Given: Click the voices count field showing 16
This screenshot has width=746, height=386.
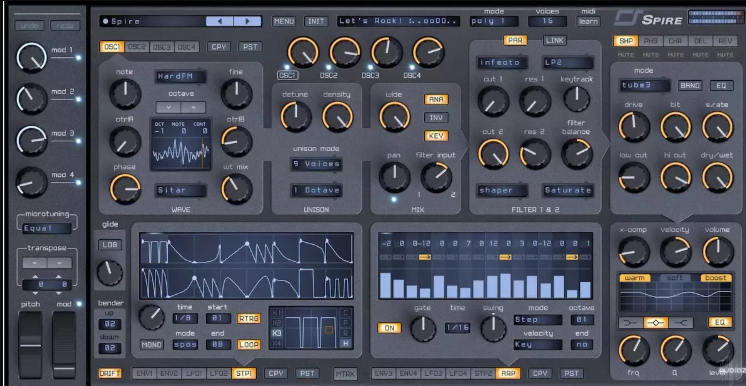Looking at the screenshot, I should pos(547,21).
